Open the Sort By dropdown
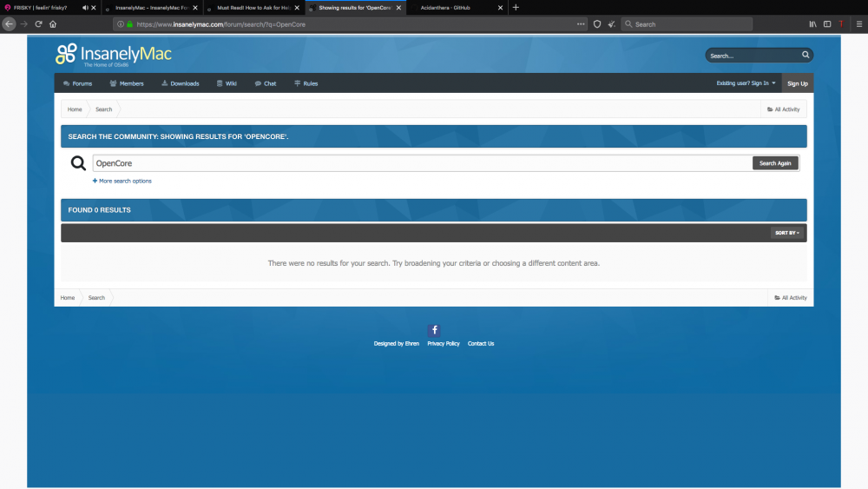The width and height of the screenshot is (868, 489). [x=787, y=233]
